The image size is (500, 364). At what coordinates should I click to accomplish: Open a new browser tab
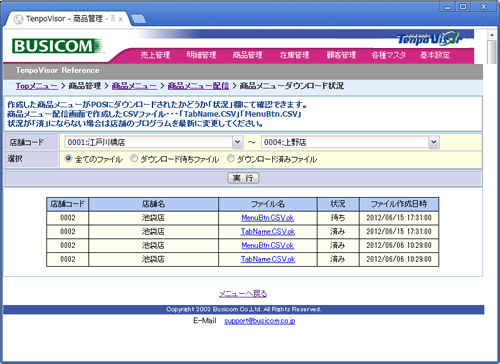(138, 19)
